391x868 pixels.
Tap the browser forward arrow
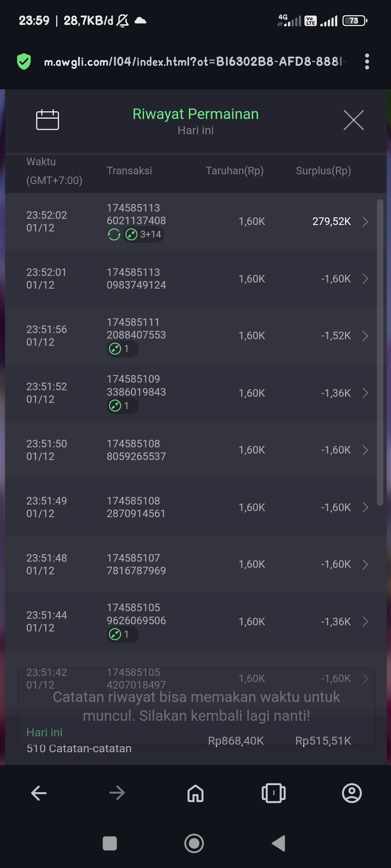117,793
